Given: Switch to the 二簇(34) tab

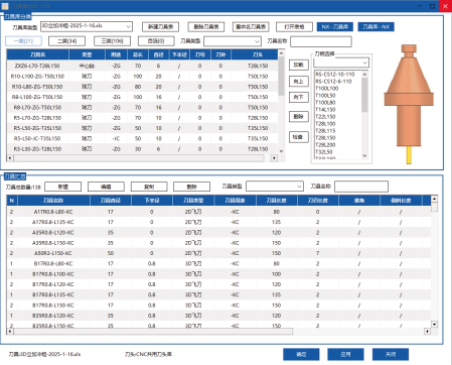Looking at the screenshot, I should [67, 41].
